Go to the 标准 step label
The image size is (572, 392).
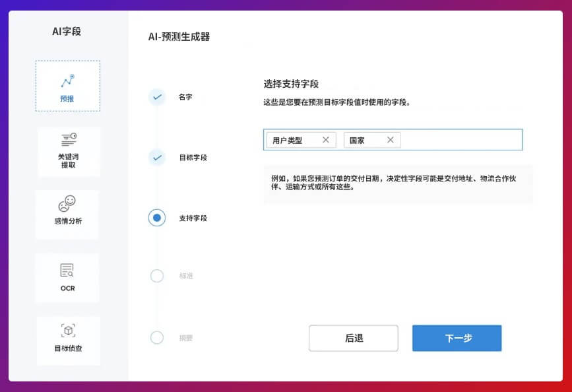[186, 276]
